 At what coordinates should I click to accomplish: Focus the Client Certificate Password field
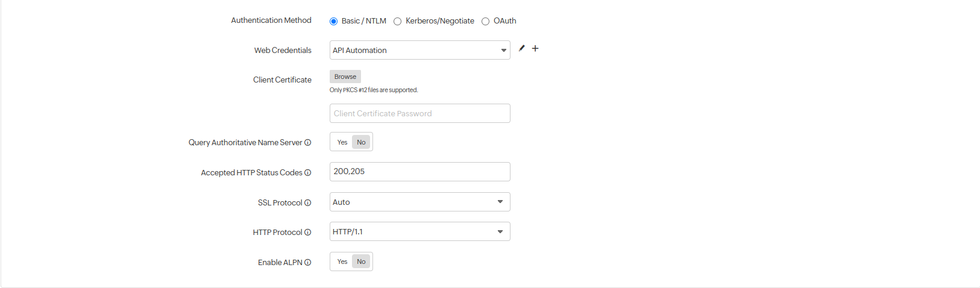click(419, 113)
